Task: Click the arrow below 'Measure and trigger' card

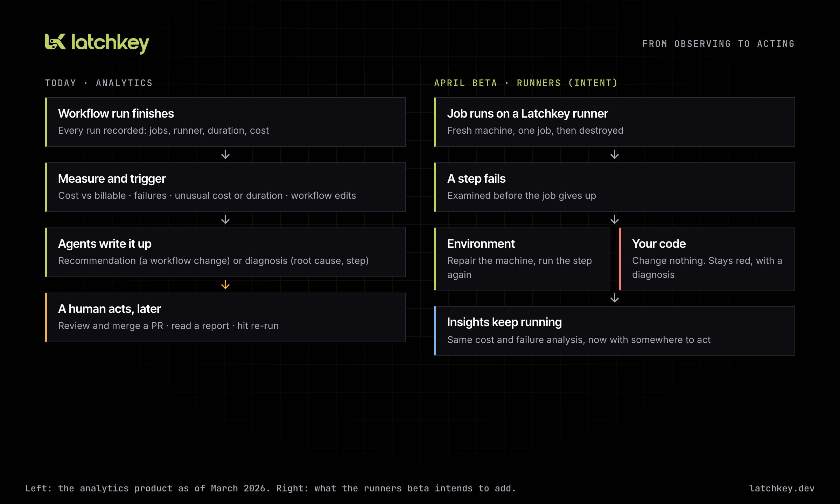Action: click(225, 219)
